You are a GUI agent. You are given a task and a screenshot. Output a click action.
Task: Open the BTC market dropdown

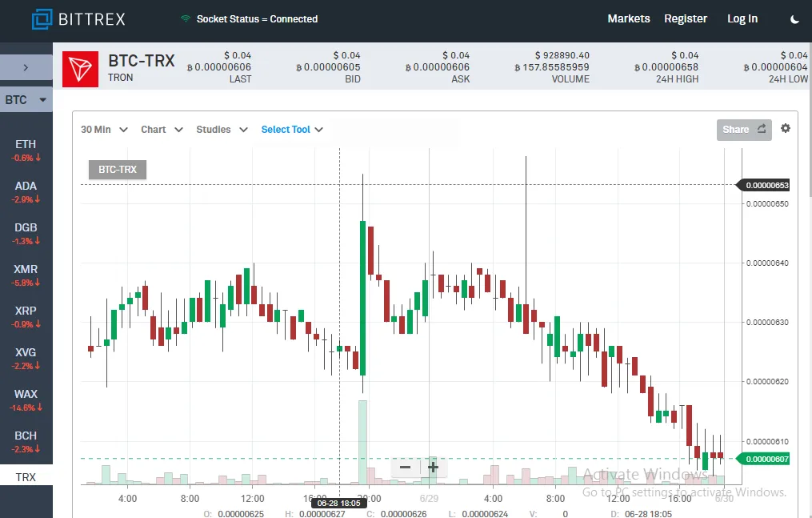point(26,100)
